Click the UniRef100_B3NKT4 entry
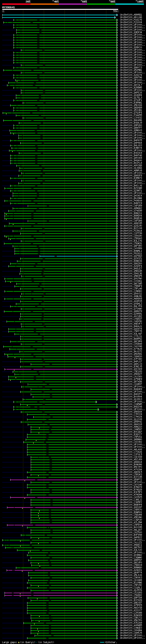The image size is (146, 644). click(x=131, y=148)
